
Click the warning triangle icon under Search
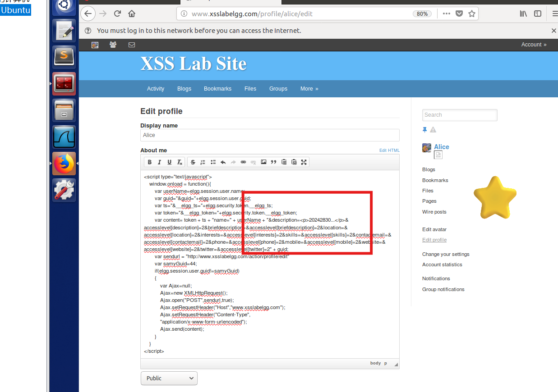coord(433,130)
